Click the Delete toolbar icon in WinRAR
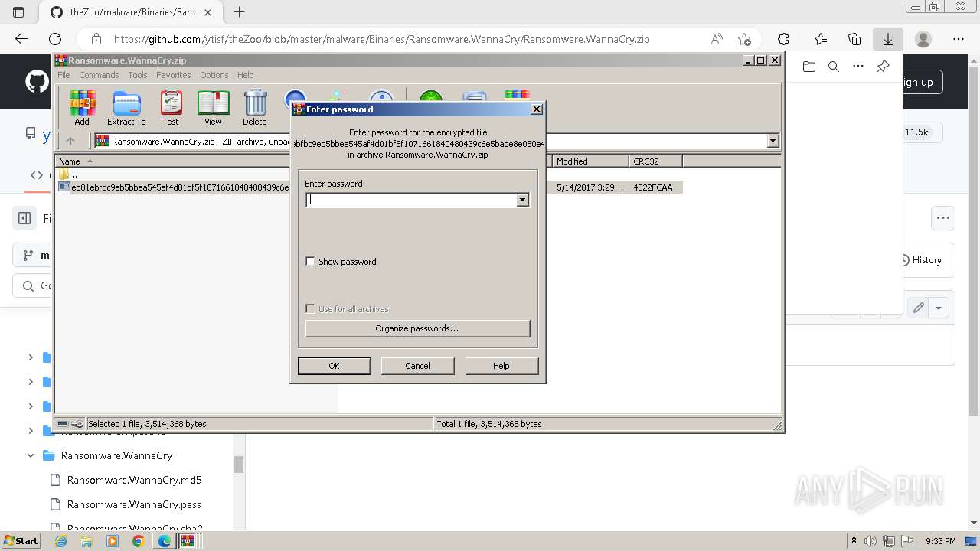Viewport: 980px width, 551px height. tap(255, 107)
